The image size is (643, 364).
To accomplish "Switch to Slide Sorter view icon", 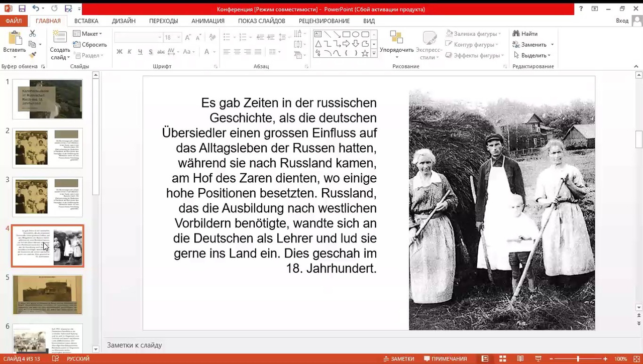I will (x=502, y=359).
